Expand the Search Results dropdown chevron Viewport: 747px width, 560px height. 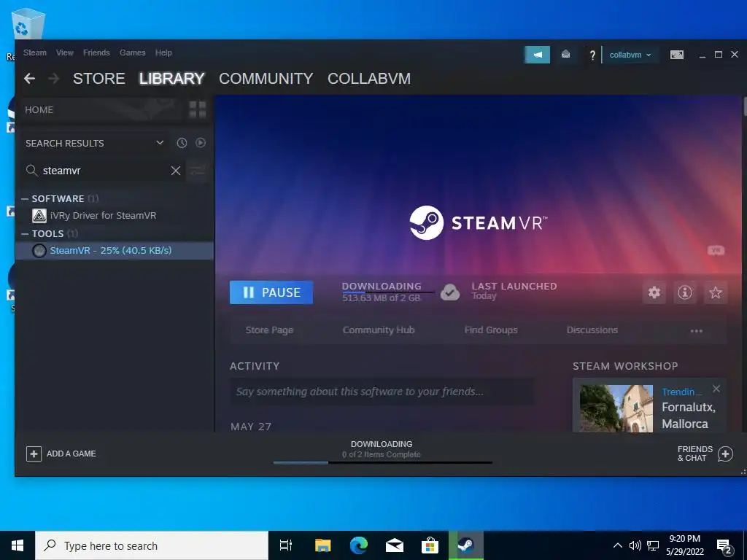click(x=160, y=143)
